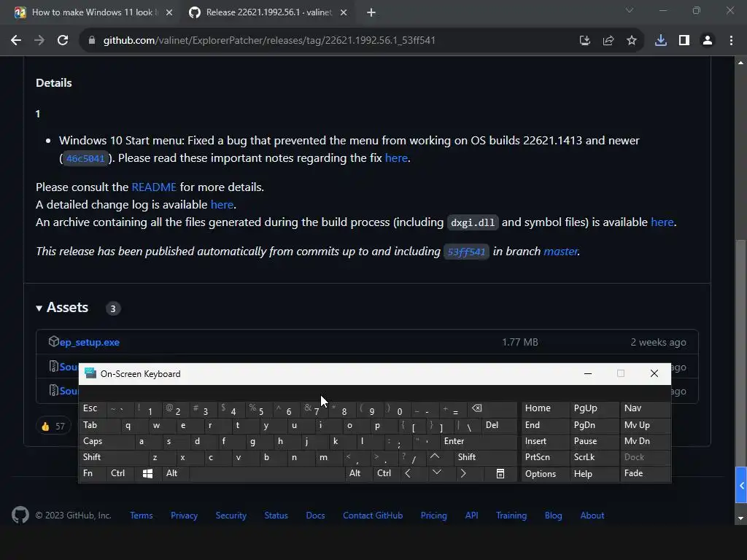
Task: Click the context menu key on keyboard
Action: pyautogui.click(x=500, y=473)
